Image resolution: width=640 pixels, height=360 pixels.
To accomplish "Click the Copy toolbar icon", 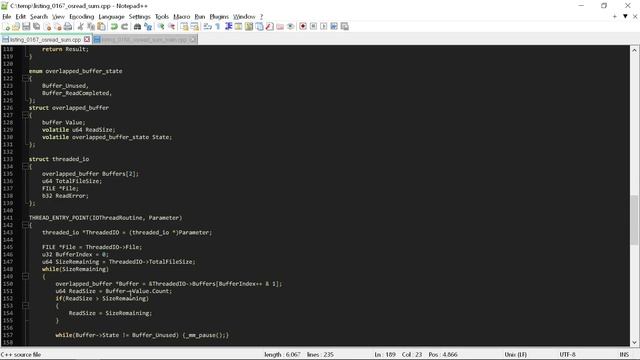I will coord(91,27).
